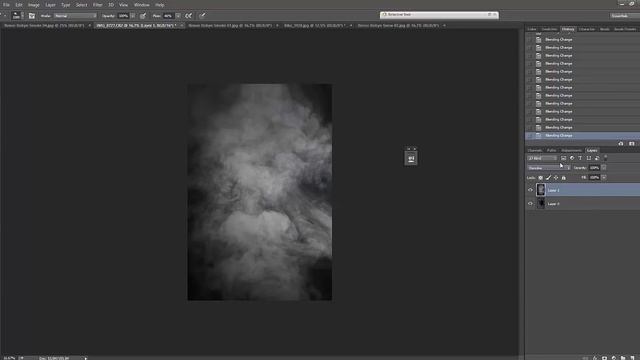640x360 pixels.
Task: Click the layer Opacity value field
Action: click(x=594, y=168)
